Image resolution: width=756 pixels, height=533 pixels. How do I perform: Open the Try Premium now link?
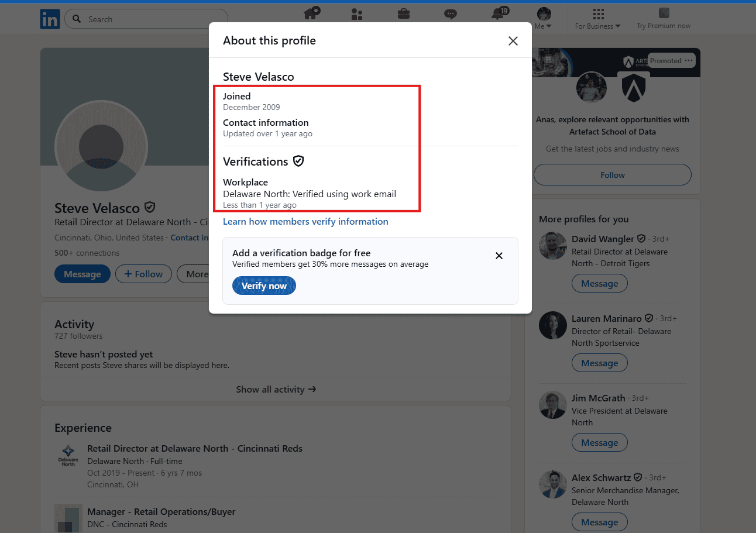coord(664,19)
